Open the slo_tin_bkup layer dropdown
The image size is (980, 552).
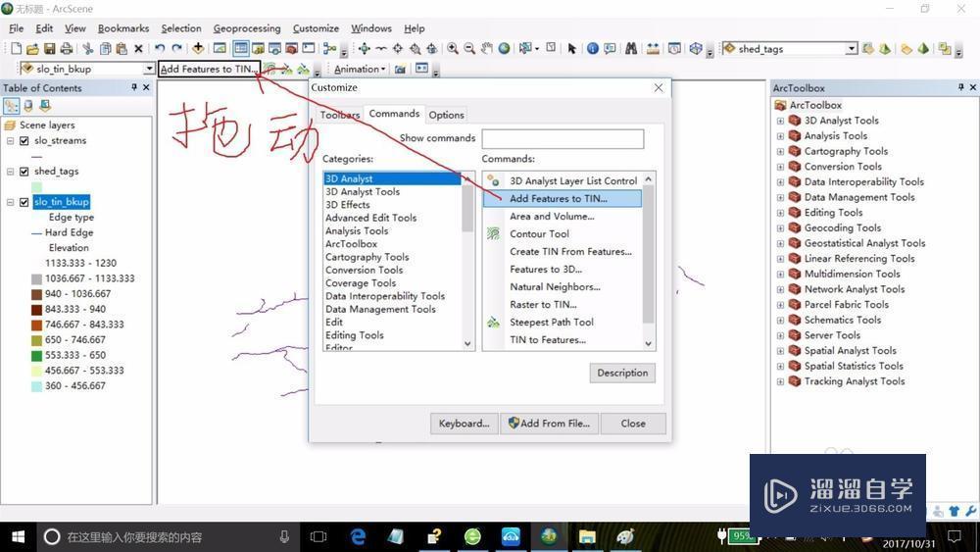[x=149, y=69]
